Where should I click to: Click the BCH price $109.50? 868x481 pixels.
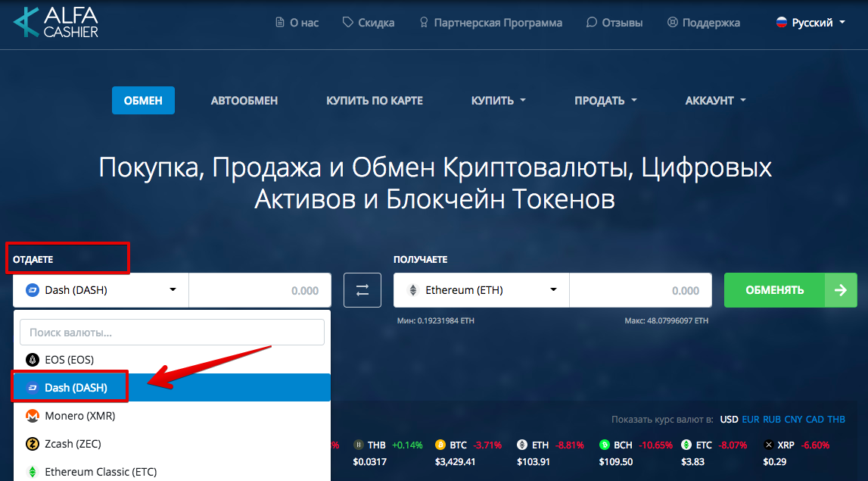coord(615,461)
